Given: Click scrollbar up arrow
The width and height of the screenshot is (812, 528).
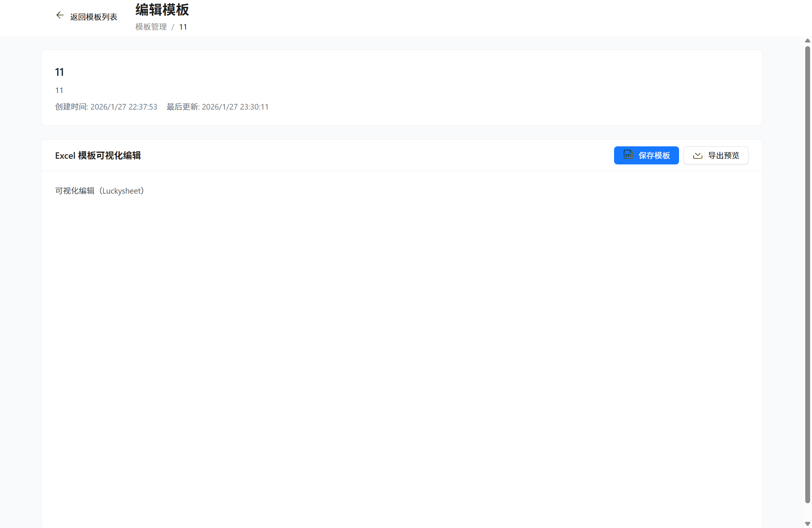Looking at the screenshot, I should (807, 41).
